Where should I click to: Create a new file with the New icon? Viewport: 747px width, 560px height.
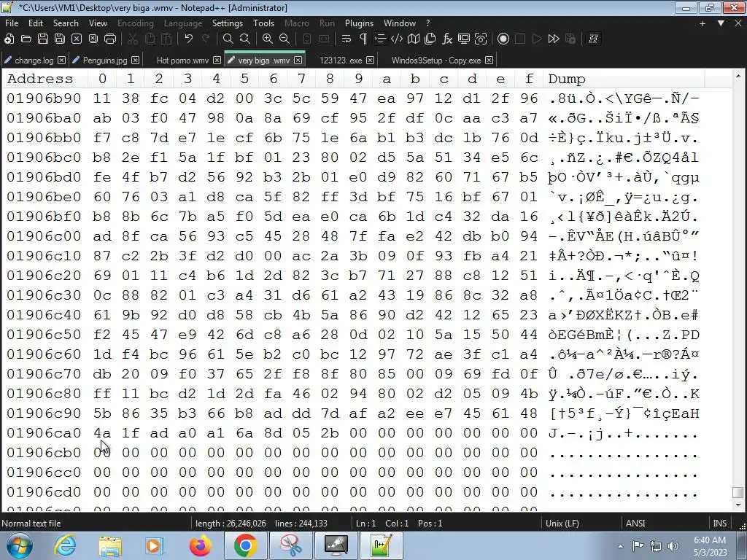9,39
